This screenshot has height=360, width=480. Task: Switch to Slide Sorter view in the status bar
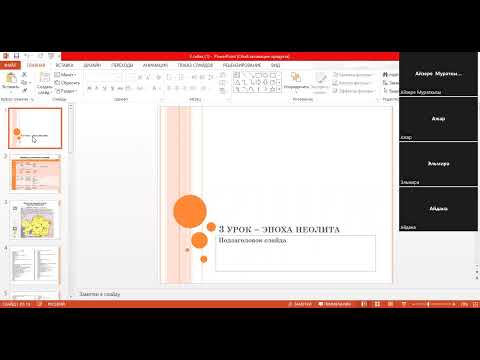377,304
